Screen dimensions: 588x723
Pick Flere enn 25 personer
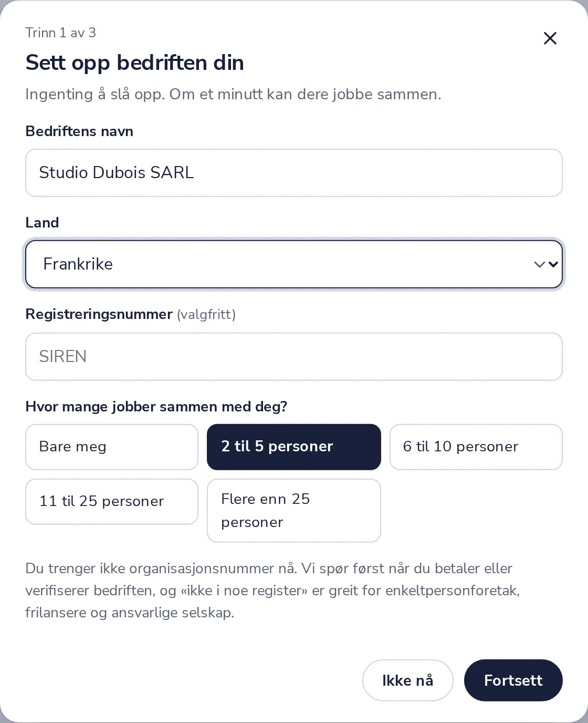pos(294,511)
